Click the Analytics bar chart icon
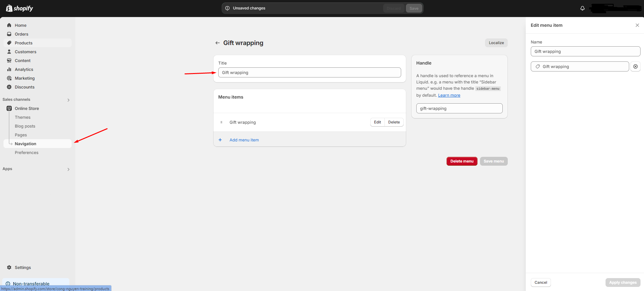 pos(9,69)
